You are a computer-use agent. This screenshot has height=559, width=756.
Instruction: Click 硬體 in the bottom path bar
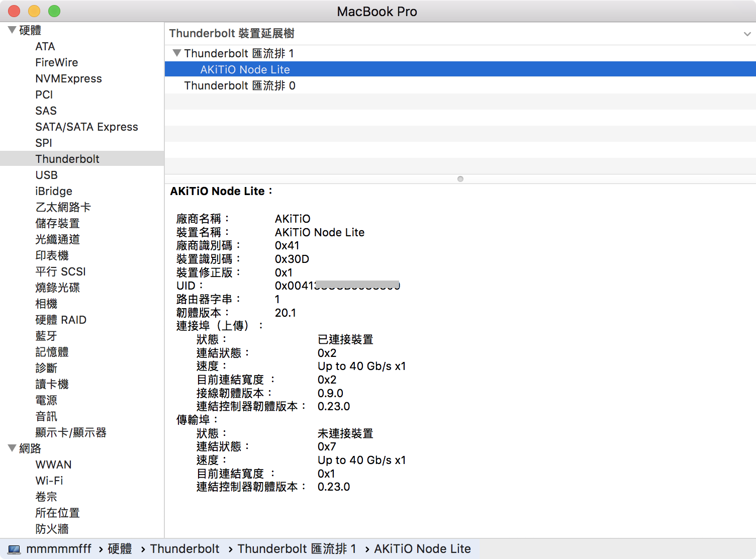pyautogui.click(x=120, y=549)
